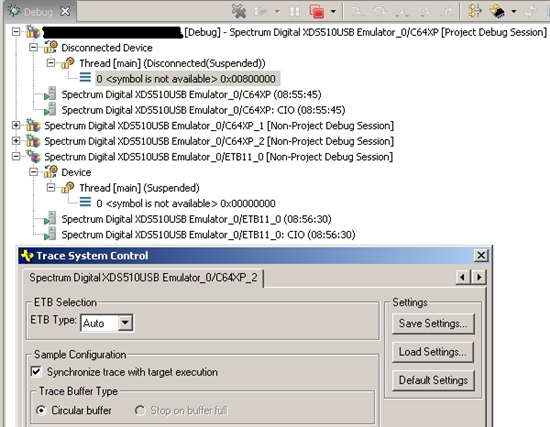Open the Run button dropdown arrow
The height and width of the screenshot is (427, 550).
pyautogui.click(x=277, y=12)
